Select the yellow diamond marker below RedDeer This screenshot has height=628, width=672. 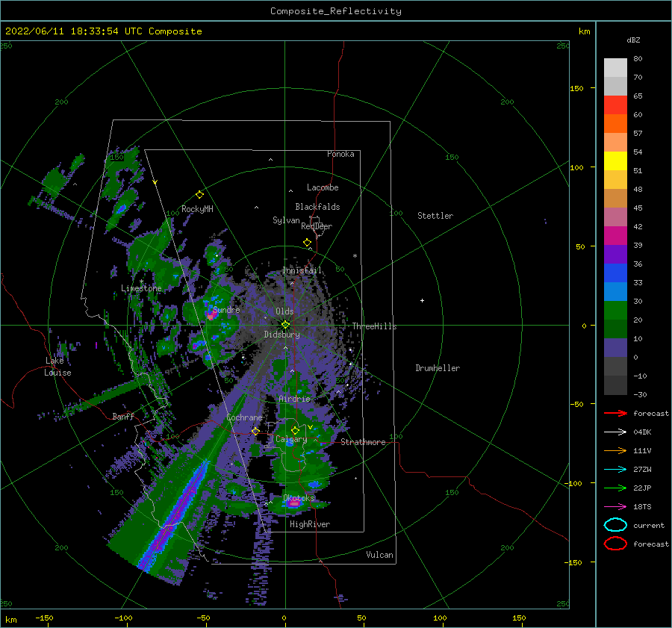(308, 243)
